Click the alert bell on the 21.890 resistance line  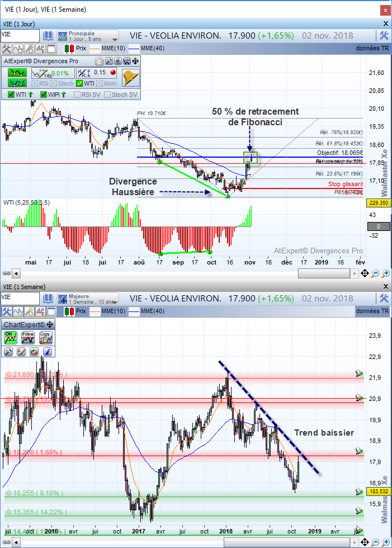click(359, 374)
